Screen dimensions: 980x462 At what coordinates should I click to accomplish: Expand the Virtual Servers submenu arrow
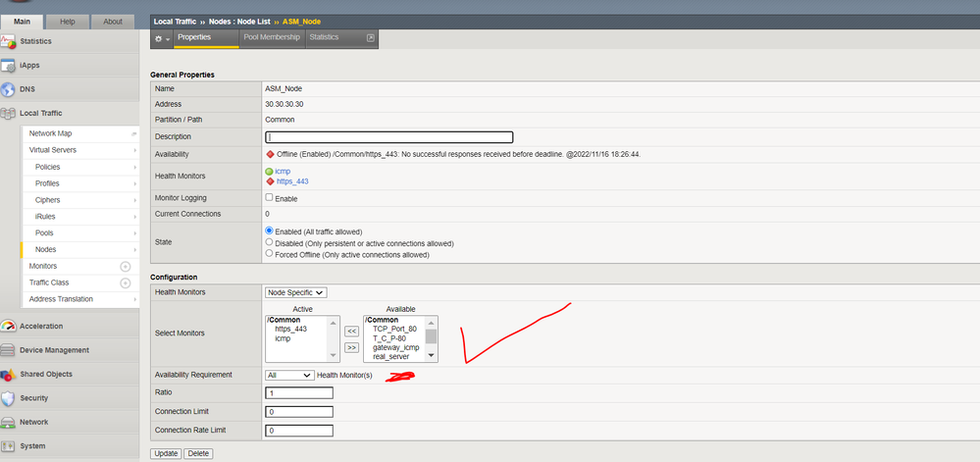(x=134, y=150)
